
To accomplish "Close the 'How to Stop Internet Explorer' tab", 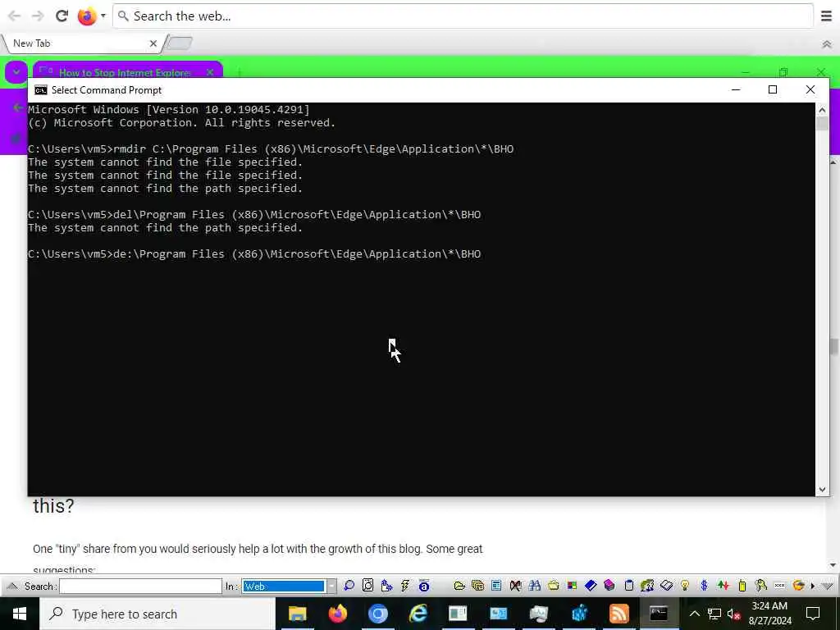I will [210, 72].
